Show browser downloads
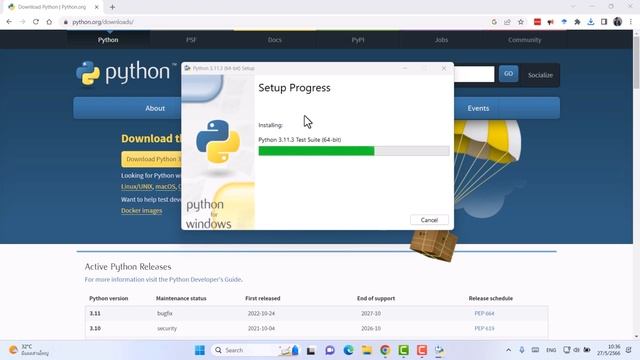Image resolution: width=640 pixels, height=360 pixels. tap(591, 22)
